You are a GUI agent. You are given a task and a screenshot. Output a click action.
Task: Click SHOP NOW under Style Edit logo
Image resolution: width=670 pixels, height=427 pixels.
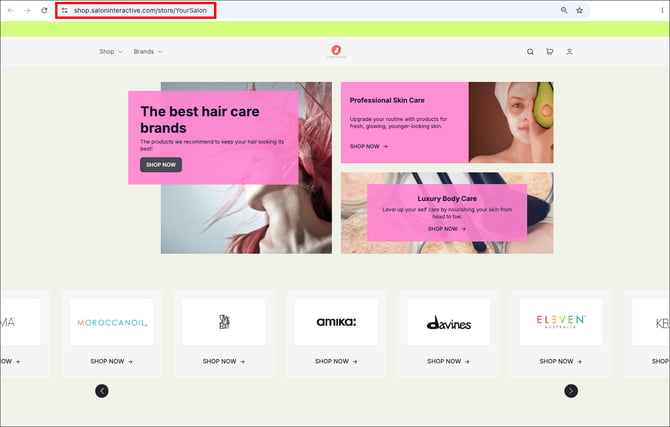[224, 361]
